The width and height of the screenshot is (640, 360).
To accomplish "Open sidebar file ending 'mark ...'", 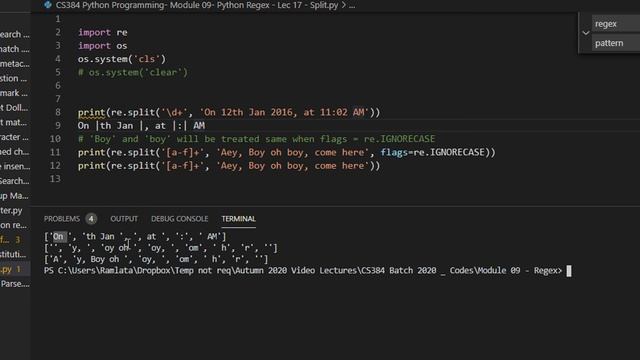I will (x=15, y=93).
